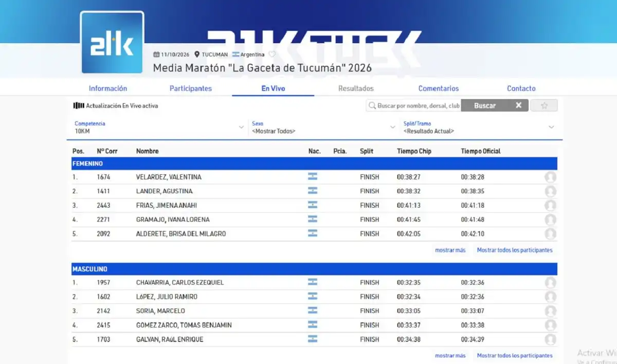Viewport: 617px width, 364px height.
Task: Click Argentina flag in Gramajo row
Action: (312, 219)
